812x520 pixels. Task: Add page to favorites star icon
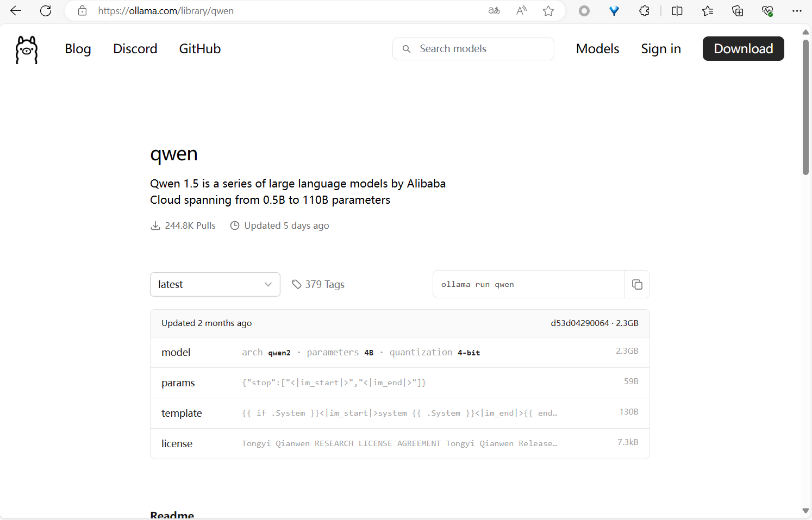548,11
